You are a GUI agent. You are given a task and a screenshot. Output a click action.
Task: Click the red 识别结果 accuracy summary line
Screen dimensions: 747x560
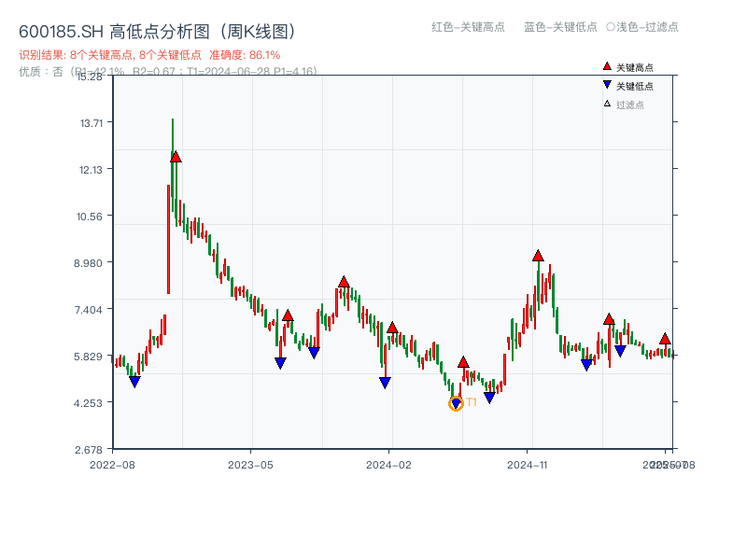click(149, 55)
